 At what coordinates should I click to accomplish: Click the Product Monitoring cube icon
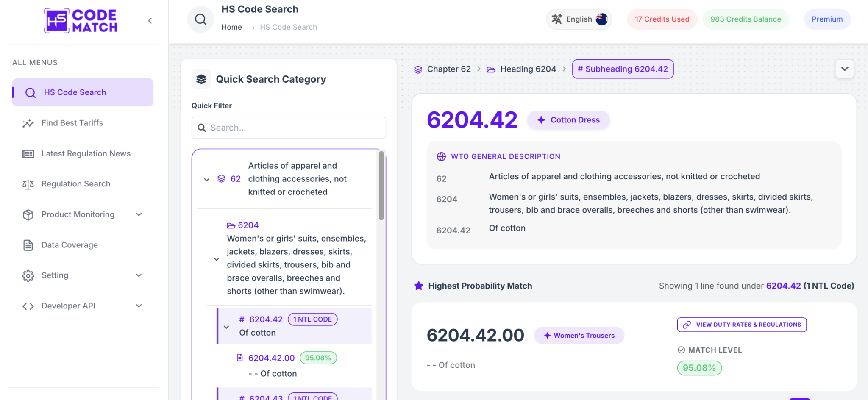pyautogui.click(x=28, y=215)
